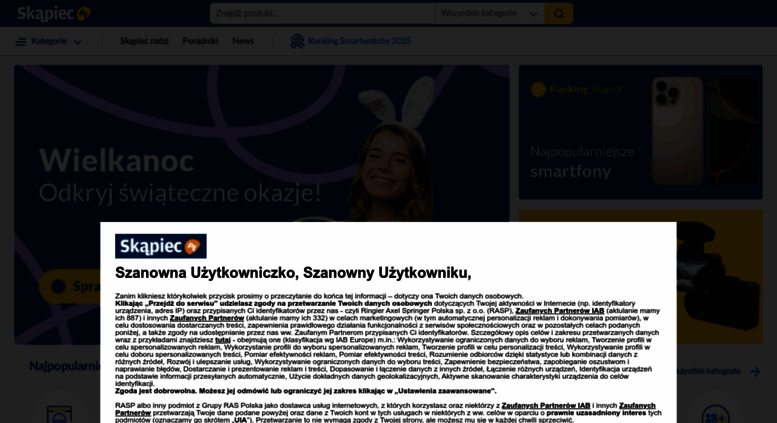777x423 pixels.
Task: Open the first 'Zaufanych Partnerów IAB' link
Action: coord(559,311)
